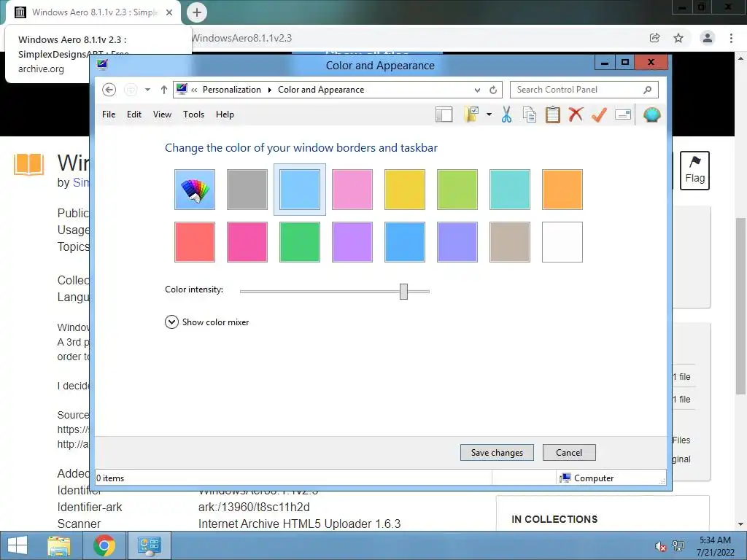747x560 pixels.
Task: Copy with the two-pages icon
Action: (x=530, y=114)
